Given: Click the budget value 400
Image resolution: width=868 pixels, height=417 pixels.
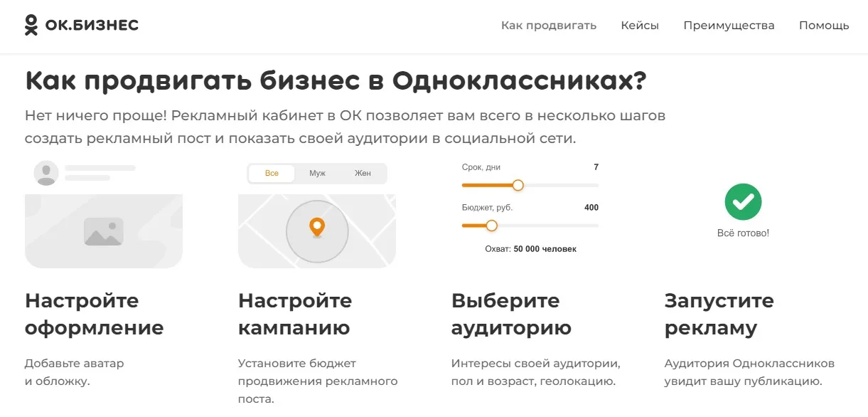Looking at the screenshot, I should (591, 208).
